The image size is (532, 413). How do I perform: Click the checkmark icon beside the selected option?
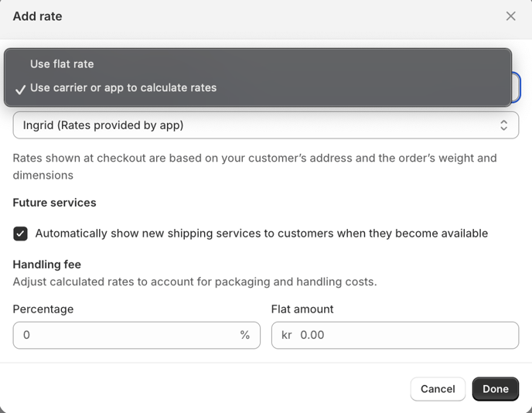pyautogui.click(x=20, y=89)
